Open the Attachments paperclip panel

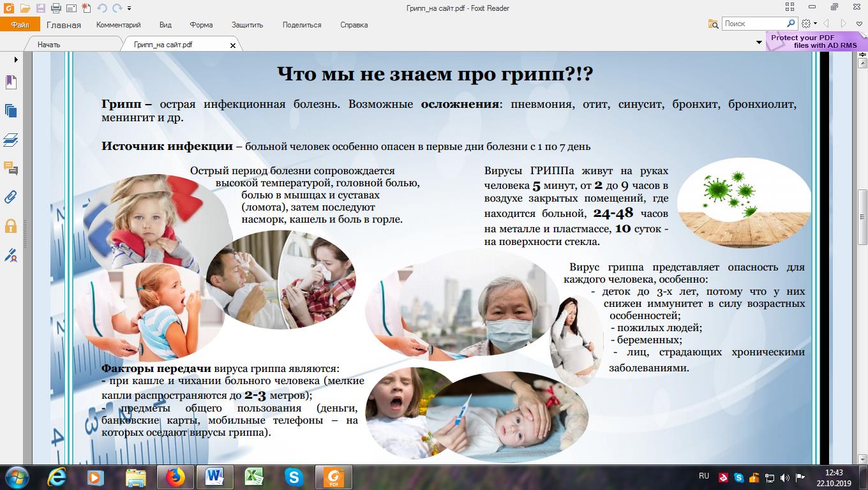pyautogui.click(x=11, y=197)
